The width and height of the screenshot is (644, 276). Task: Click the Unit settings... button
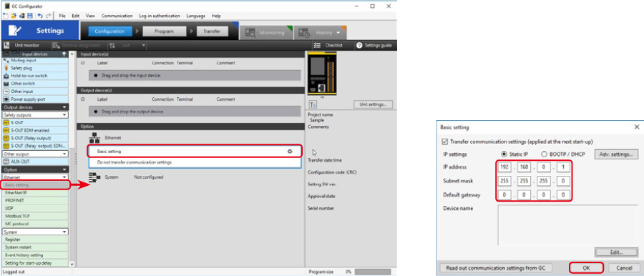tap(373, 104)
